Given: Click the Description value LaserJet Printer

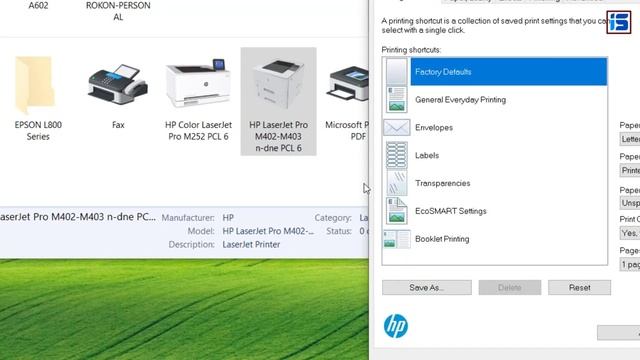Looking at the screenshot, I should (251, 244).
